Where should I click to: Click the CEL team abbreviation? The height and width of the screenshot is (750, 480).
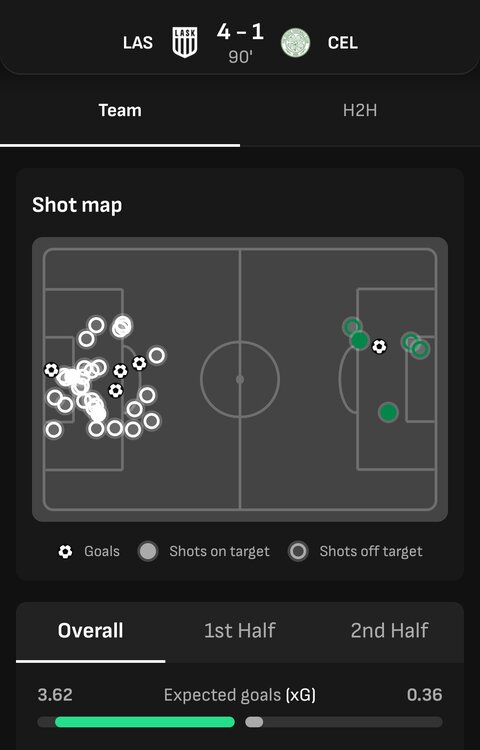343,43
